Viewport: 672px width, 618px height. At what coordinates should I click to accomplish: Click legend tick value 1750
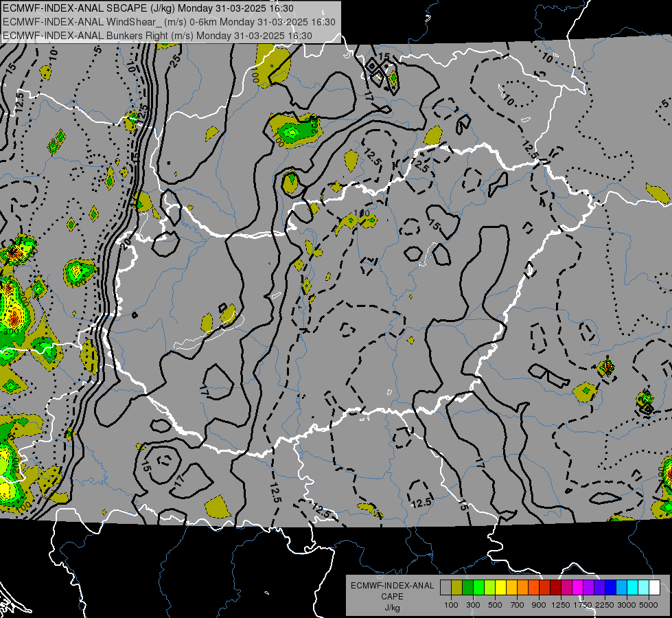(x=583, y=605)
